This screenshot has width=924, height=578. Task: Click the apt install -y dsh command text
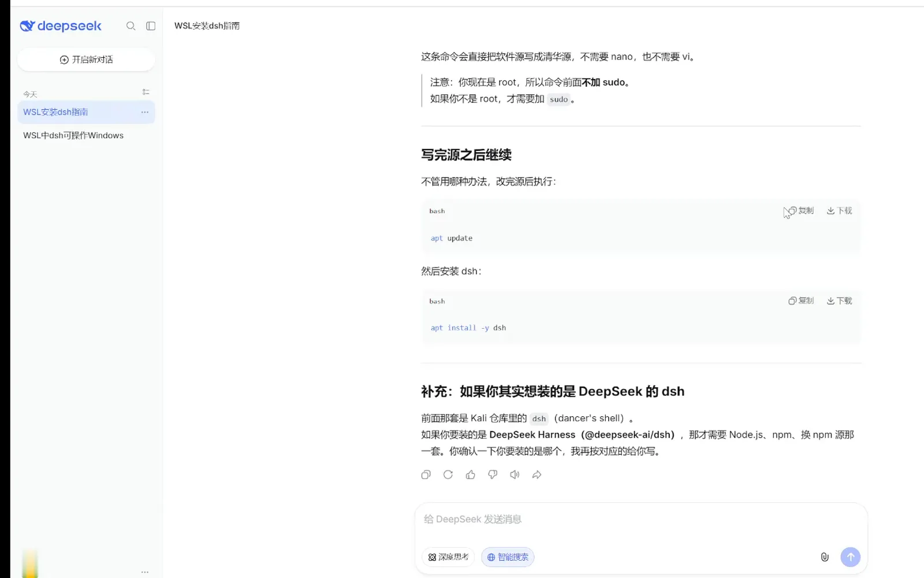point(468,328)
